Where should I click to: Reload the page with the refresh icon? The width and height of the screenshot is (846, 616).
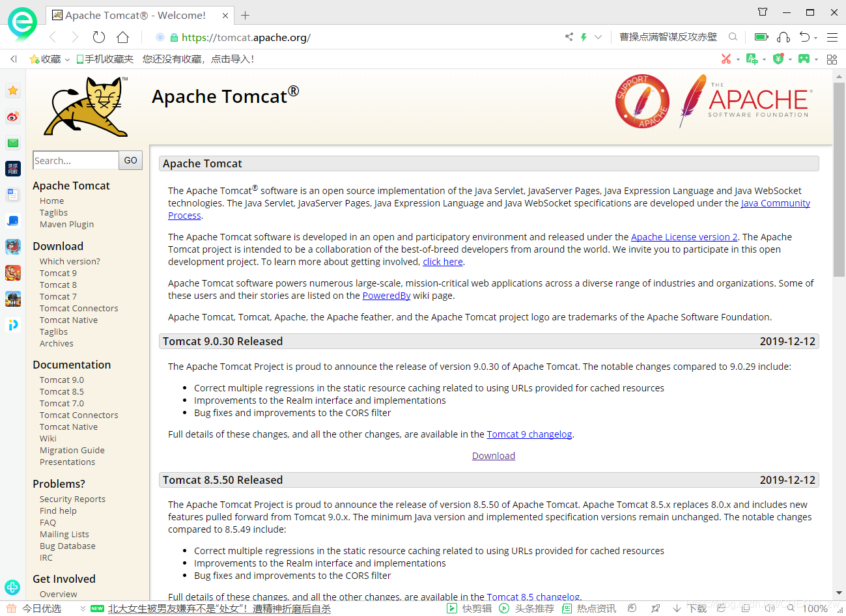coord(99,37)
